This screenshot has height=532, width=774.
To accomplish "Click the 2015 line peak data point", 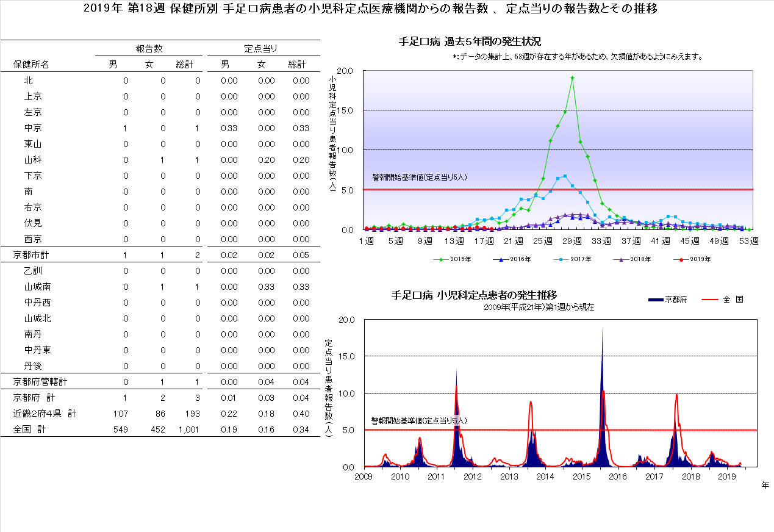I will [572, 77].
